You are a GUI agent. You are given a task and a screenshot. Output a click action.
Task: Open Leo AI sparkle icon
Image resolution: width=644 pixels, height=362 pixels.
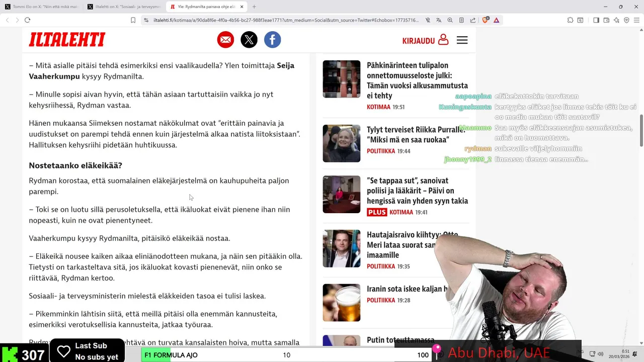click(x=616, y=20)
